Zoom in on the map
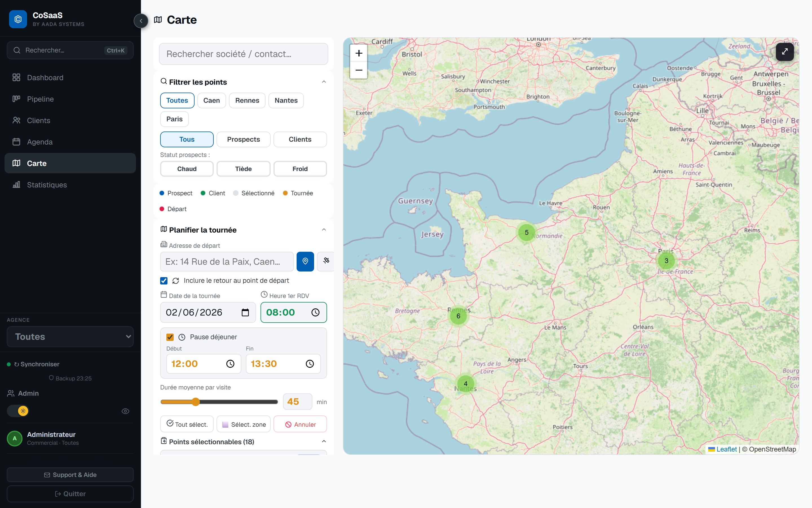 359,53
